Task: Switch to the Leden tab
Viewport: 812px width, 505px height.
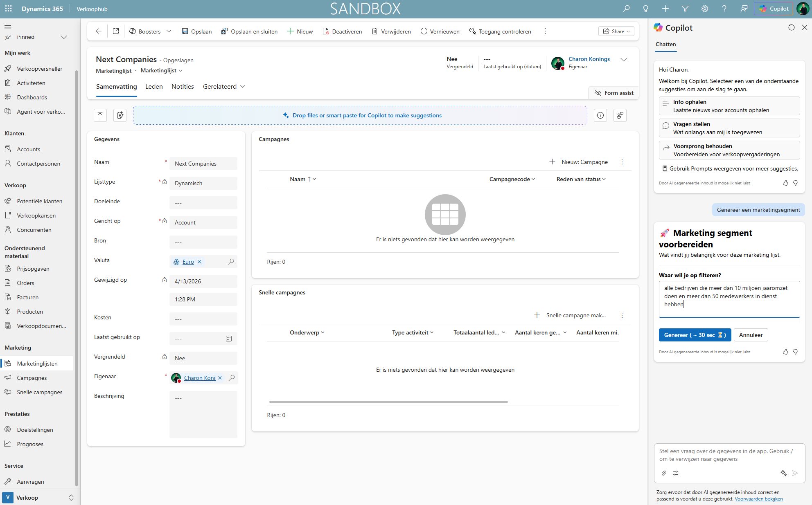Action: coord(154,86)
